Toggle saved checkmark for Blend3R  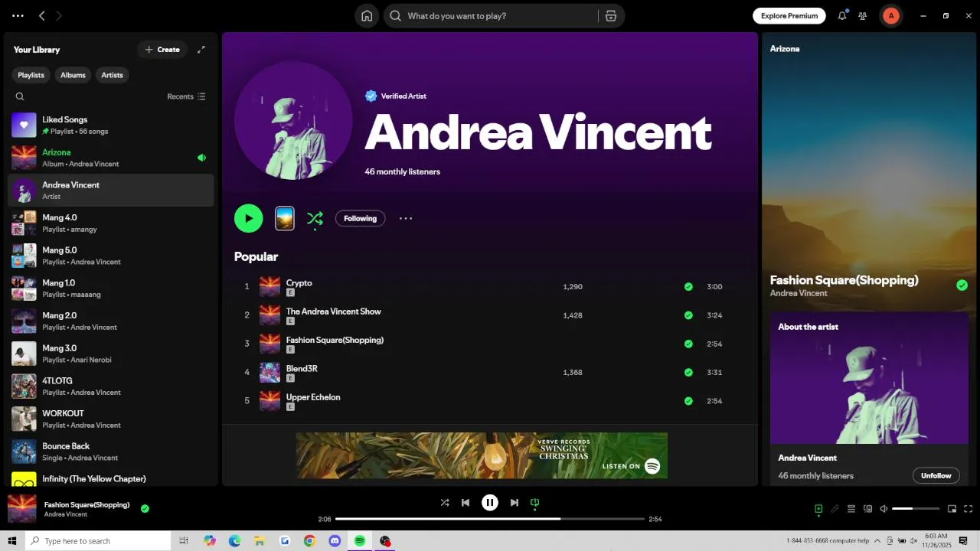coord(688,373)
